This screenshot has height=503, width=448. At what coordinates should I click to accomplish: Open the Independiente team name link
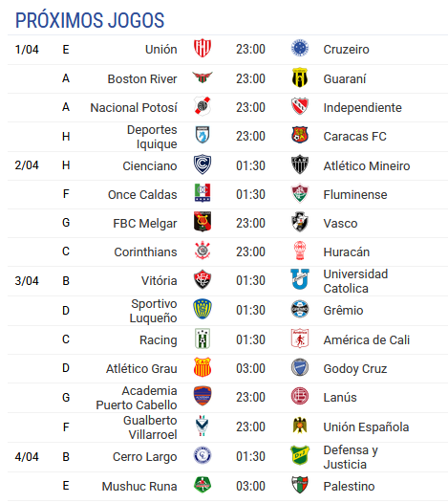click(x=362, y=107)
